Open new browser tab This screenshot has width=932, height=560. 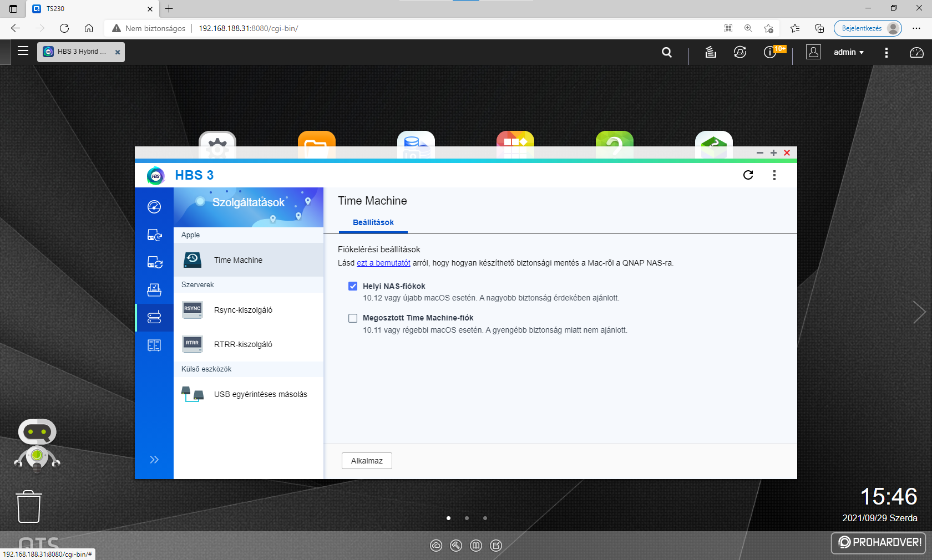coord(169,8)
